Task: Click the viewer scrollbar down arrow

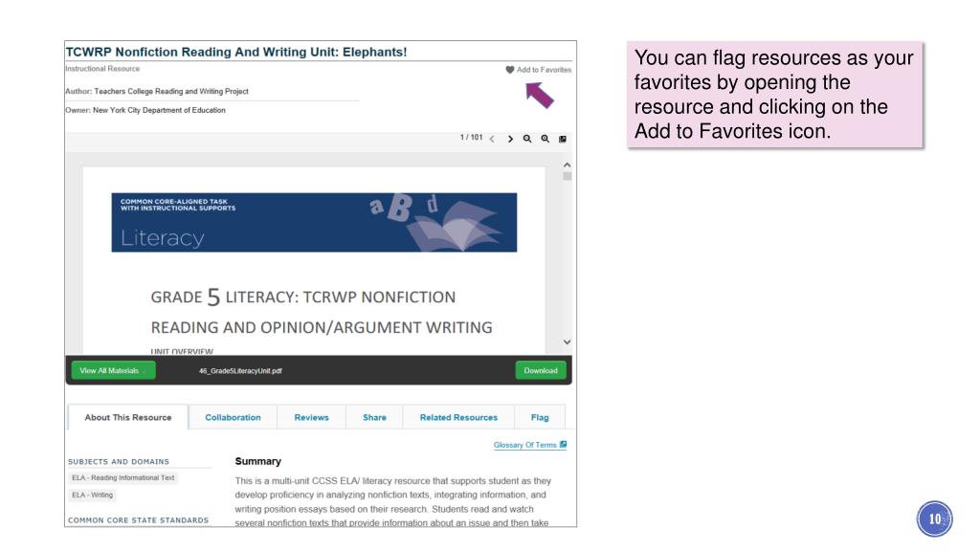Action: (567, 342)
